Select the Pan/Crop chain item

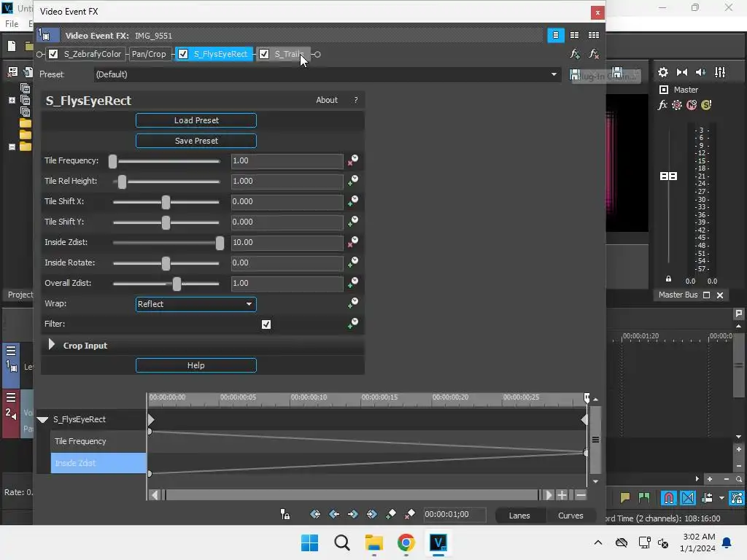(x=149, y=54)
